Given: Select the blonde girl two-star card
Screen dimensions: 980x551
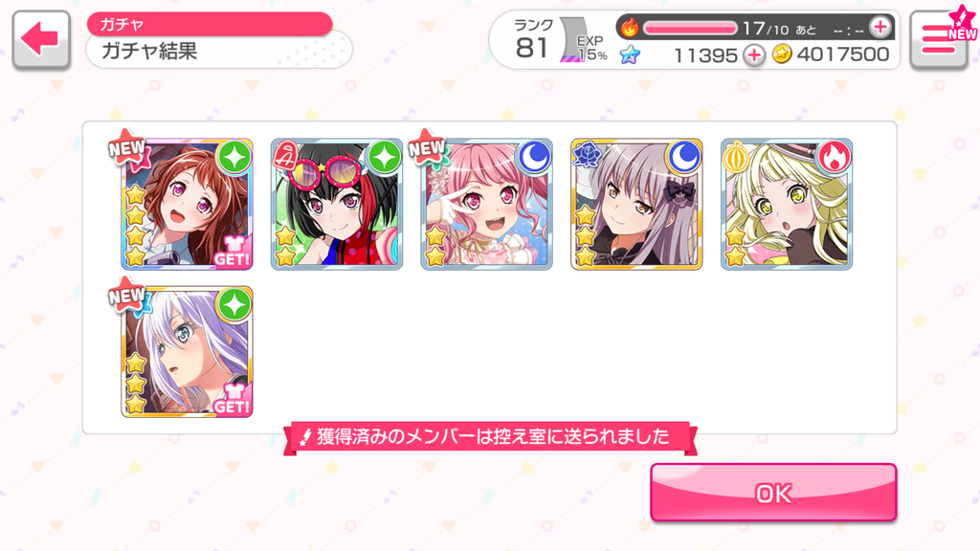Looking at the screenshot, I should pos(787,205).
